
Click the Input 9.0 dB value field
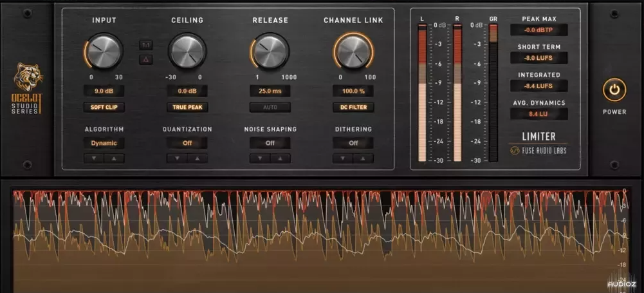coord(104,91)
